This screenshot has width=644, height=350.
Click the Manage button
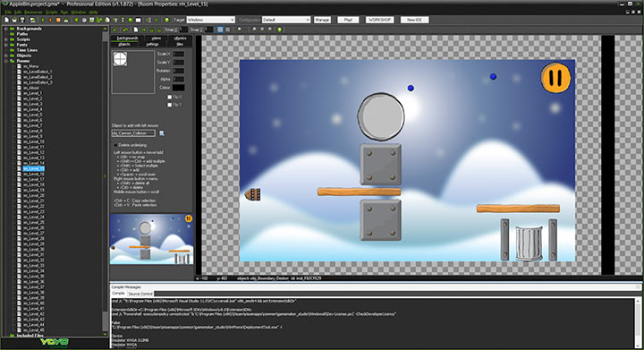coord(322,20)
